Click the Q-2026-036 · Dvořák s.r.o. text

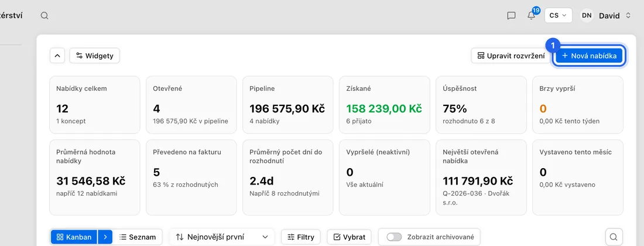476,198
